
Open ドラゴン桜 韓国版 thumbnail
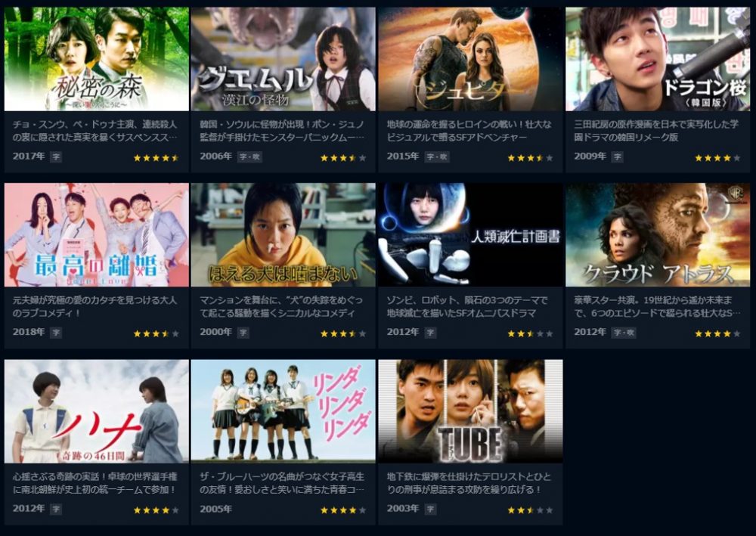pyautogui.click(x=658, y=59)
